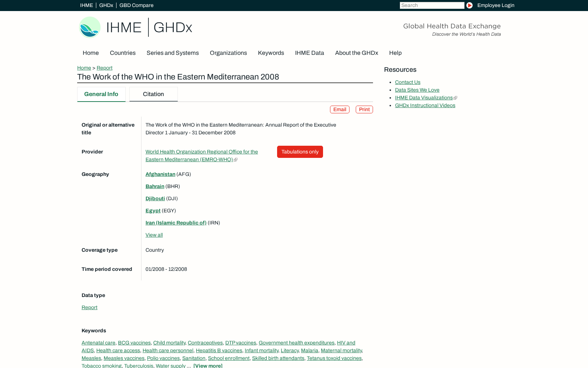Open Measles vaccines keyword

coord(124,358)
